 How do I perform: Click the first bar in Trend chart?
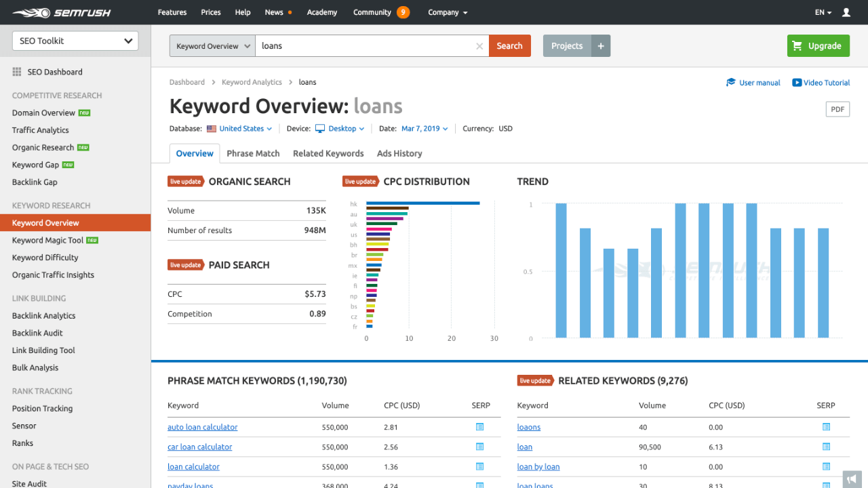pyautogui.click(x=561, y=270)
